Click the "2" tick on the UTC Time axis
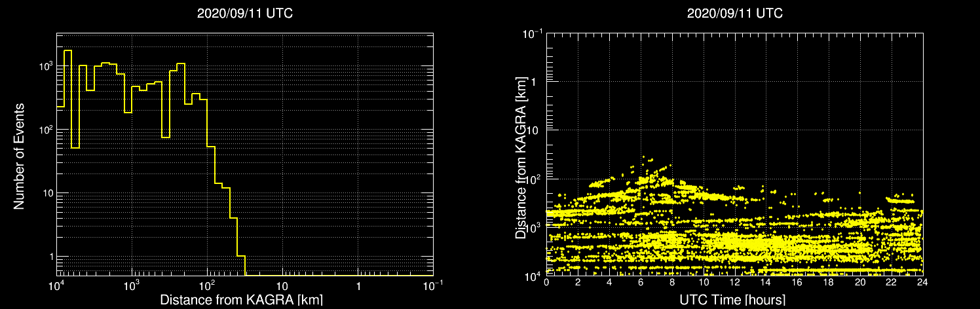This screenshot has width=980, height=309. click(x=578, y=282)
